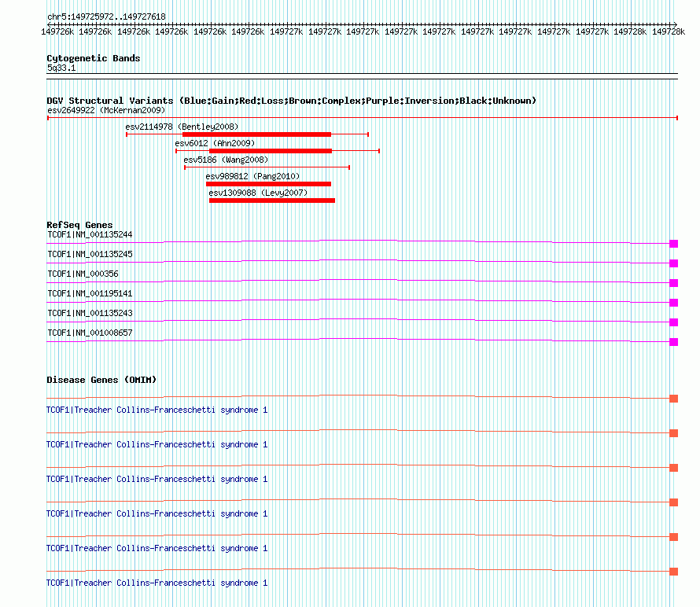Screen dimensions: 700x607
Task: Click the esv989812 (Pang2010) label
Action: tap(252, 176)
